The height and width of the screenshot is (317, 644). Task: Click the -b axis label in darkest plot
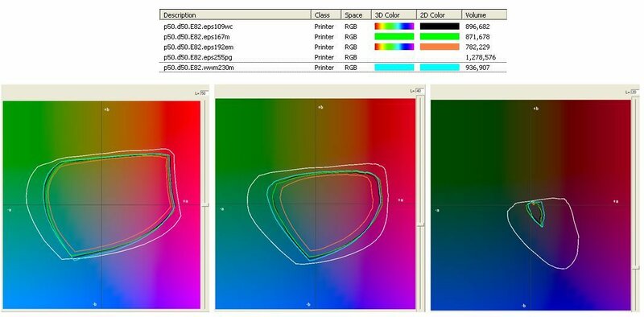click(x=524, y=306)
